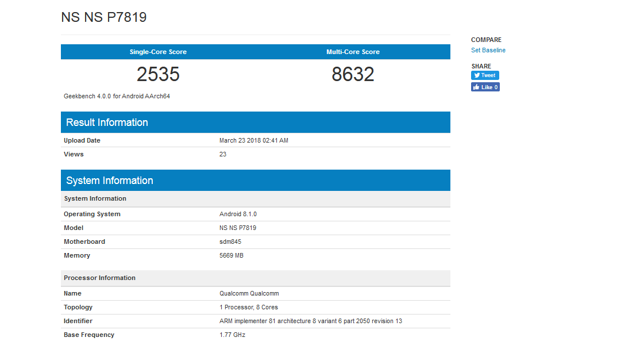Click the 5669 MB memory value
The image size is (644, 345).
coord(232,256)
